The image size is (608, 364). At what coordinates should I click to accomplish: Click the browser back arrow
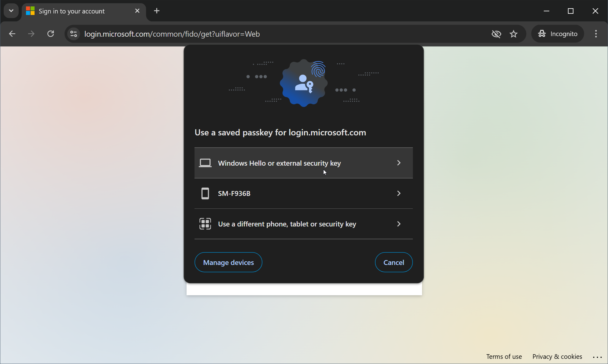pyautogui.click(x=12, y=34)
